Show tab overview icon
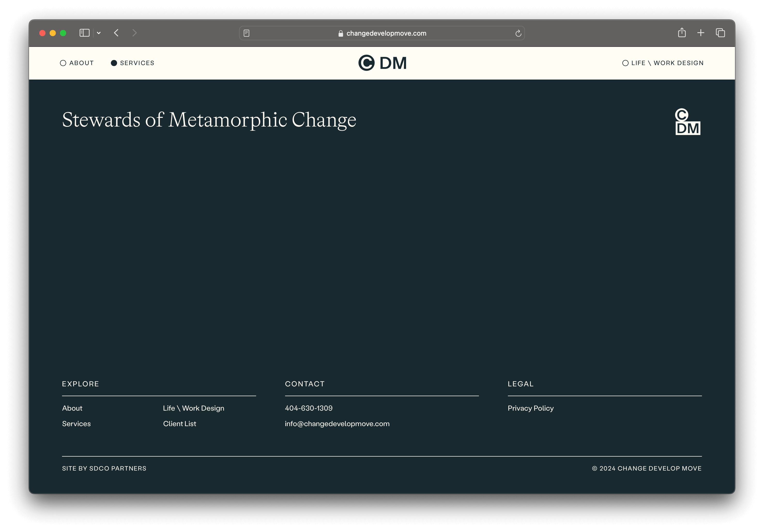The height and width of the screenshot is (532, 764). [720, 33]
